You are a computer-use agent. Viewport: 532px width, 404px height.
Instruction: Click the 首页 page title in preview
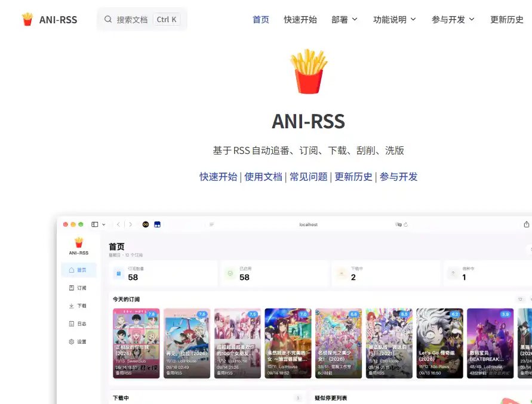(116, 246)
